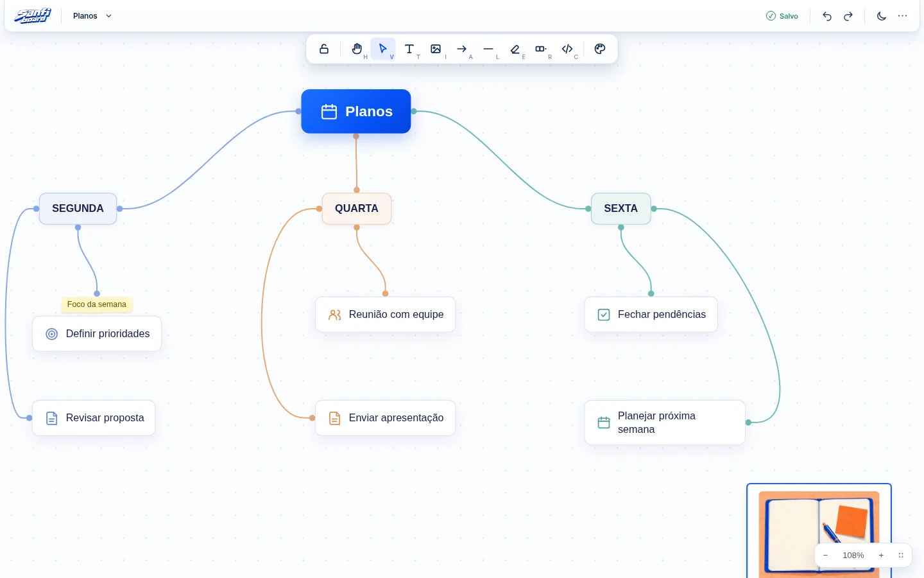Toggle dark mode moon icon

click(x=882, y=16)
